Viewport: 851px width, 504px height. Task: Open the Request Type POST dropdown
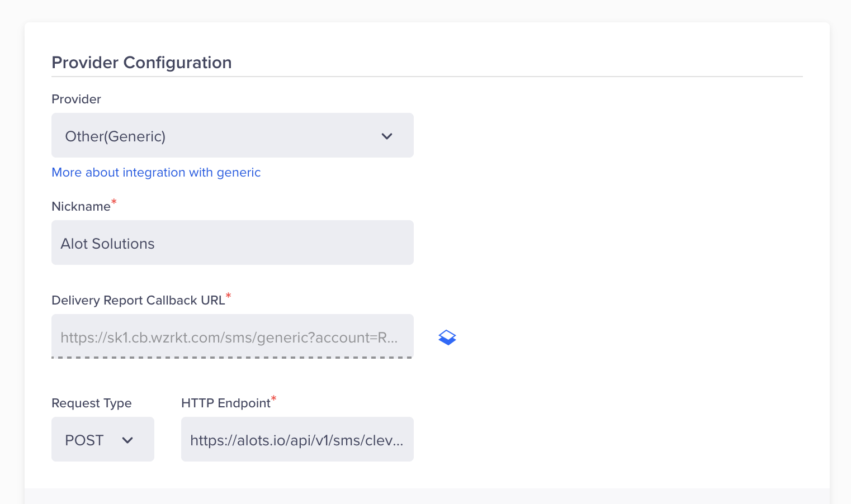click(x=103, y=439)
